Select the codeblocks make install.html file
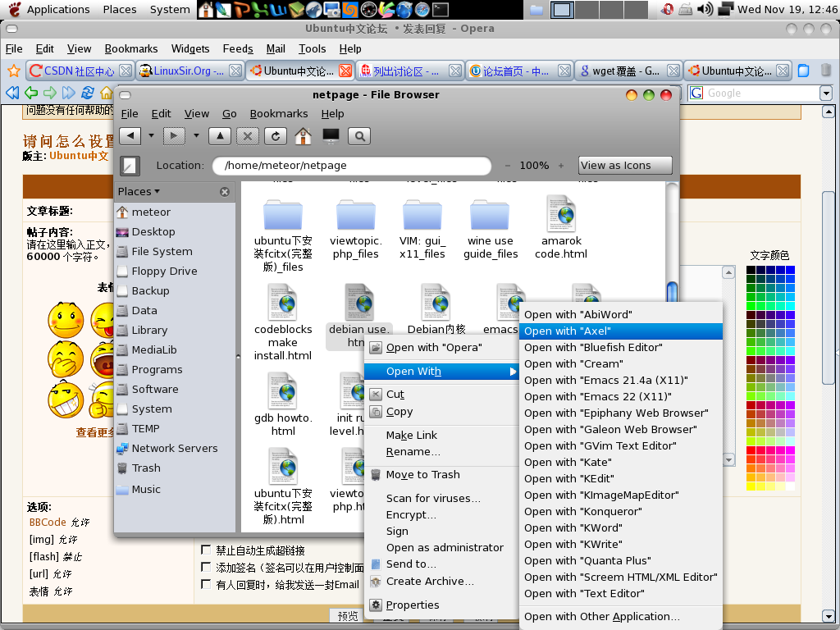Screen dimensions: 840x630 pos(283,322)
